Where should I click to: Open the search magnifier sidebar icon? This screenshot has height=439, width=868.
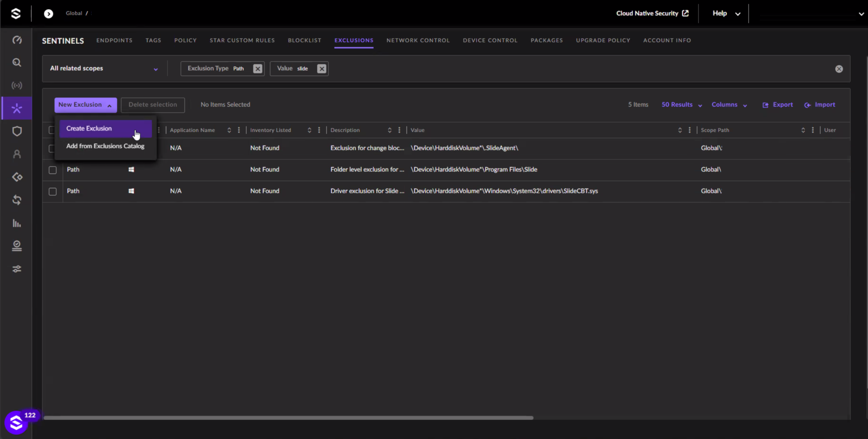point(17,62)
